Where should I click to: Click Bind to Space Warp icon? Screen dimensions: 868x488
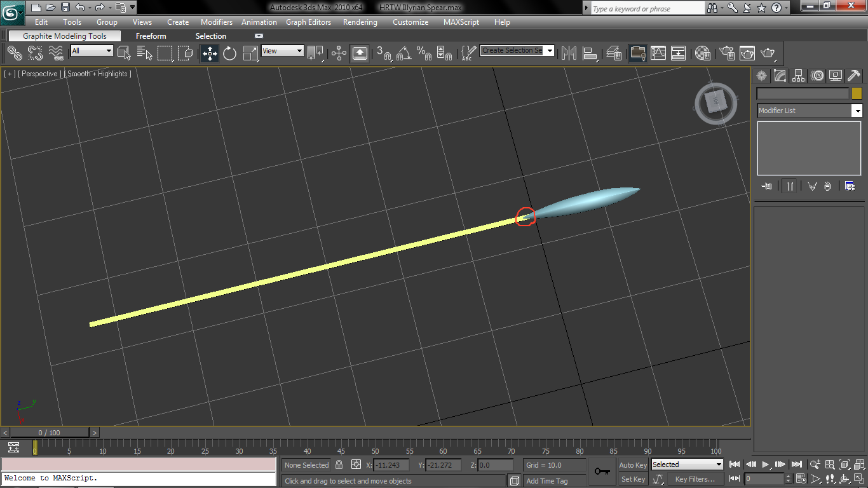tap(57, 53)
